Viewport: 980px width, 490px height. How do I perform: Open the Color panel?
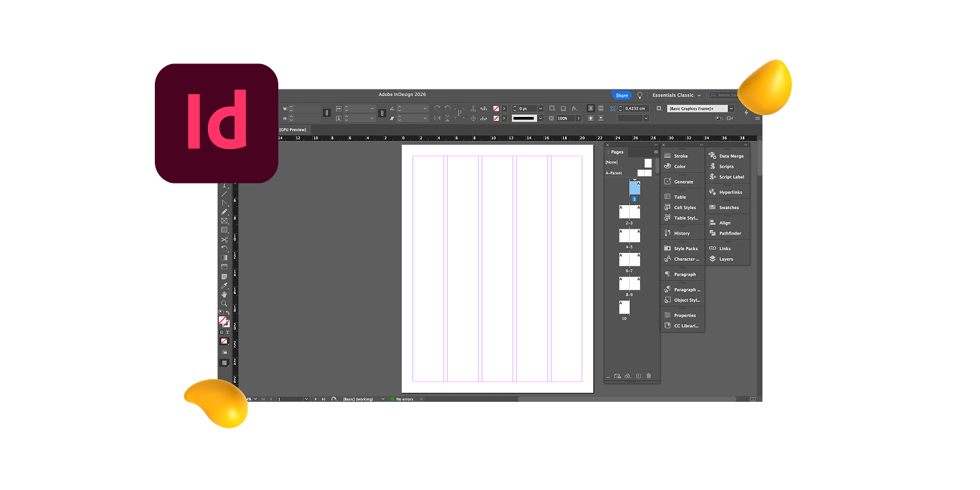coord(677,167)
